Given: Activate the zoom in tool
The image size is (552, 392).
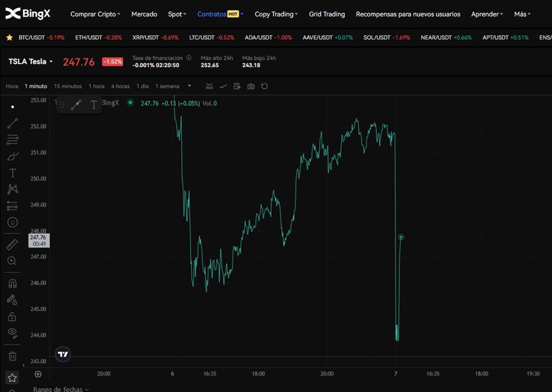Looking at the screenshot, I should 12,261.
